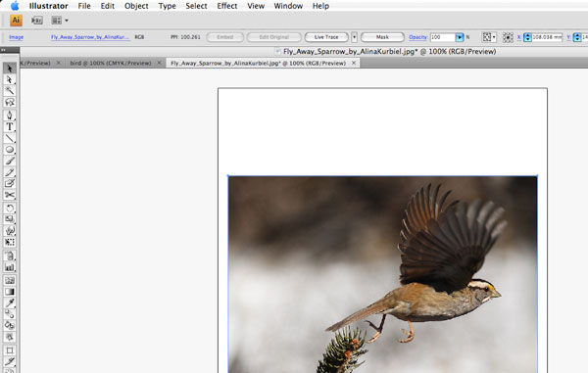Select the Live Paint Bucket tool
The height and width of the screenshot is (373, 588).
pyautogui.click(x=10, y=325)
